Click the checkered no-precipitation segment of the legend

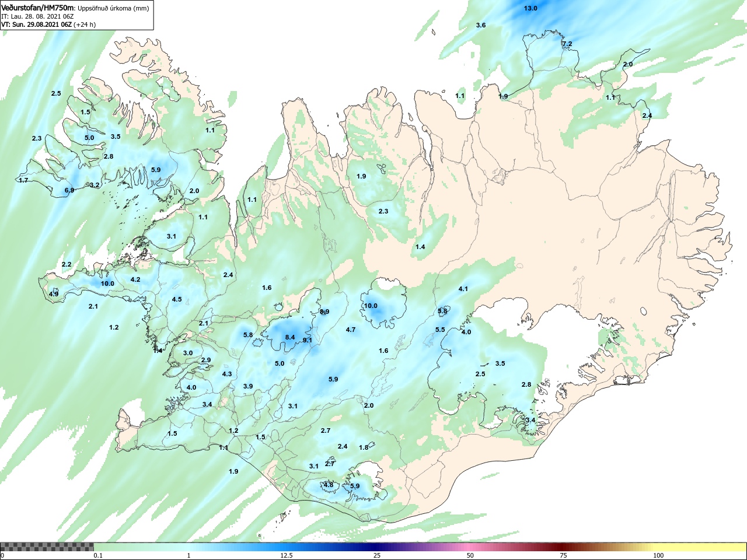coord(47,547)
